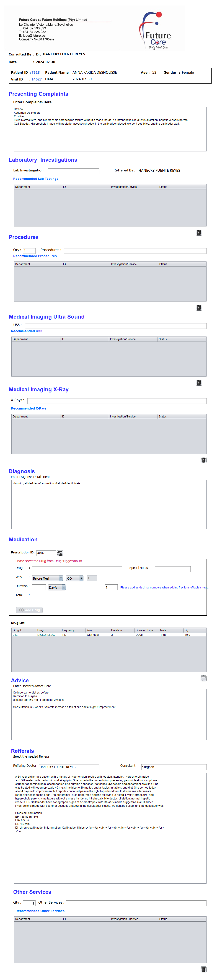The width and height of the screenshot is (212, 980).
Task: Expand the OD frequency dropdown
Action: click(x=75, y=578)
